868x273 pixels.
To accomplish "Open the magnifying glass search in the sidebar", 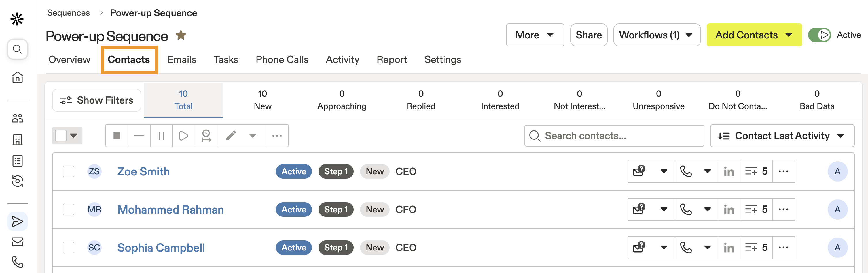I will (x=17, y=49).
